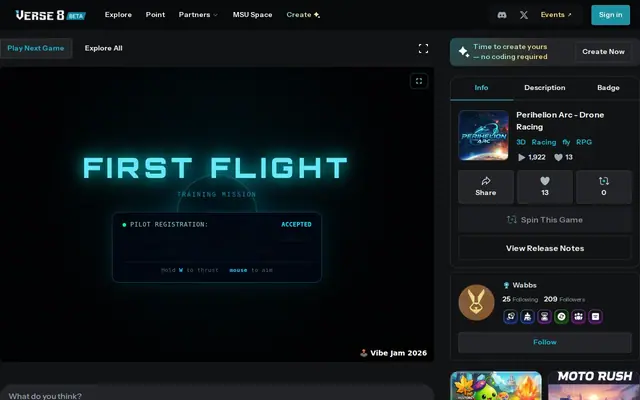Switch to the Description tab
This screenshot has height=400, width=640.
(x=544, y=88)
